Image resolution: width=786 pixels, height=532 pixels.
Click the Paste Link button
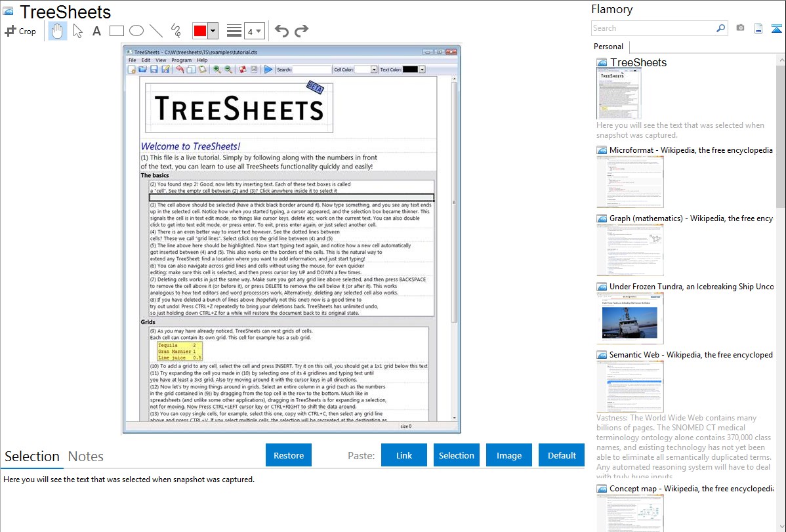coord(404,455)
